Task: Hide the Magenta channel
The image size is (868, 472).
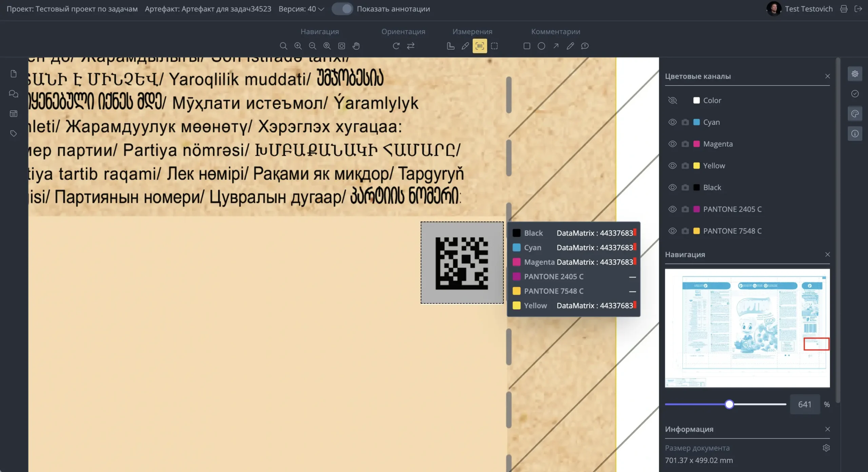Action: (672, 144)
